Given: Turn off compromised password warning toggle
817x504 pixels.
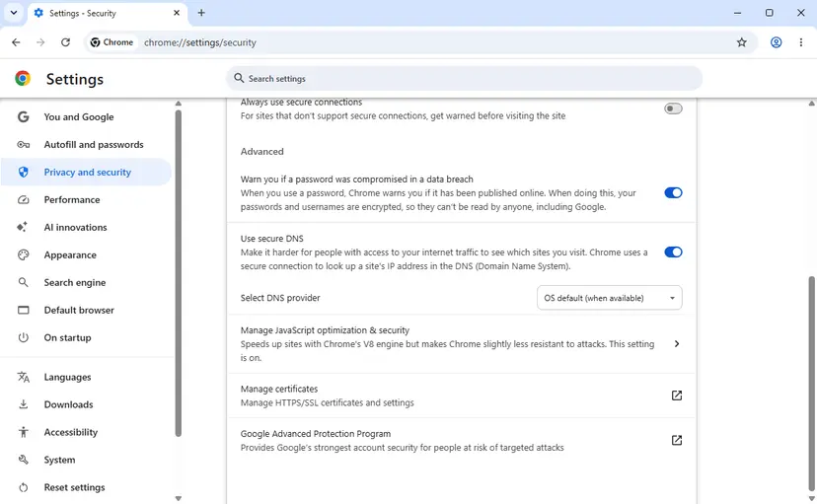Looking at the screenshot, I should point(673,192).
